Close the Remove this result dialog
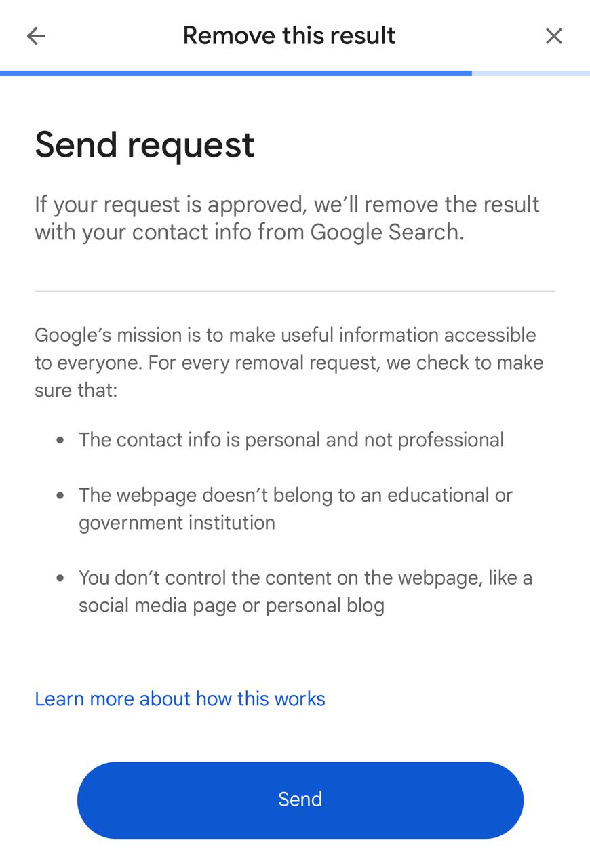Viewport: 590px width, 868px height. pos(553,36)
